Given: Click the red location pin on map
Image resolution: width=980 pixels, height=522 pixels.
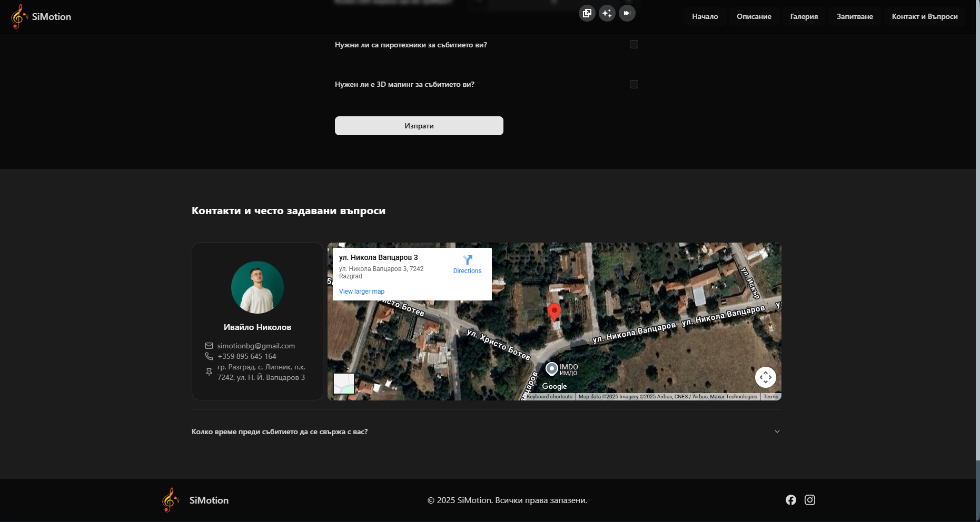Looking at the screenshot, I should tap(554, 312).
